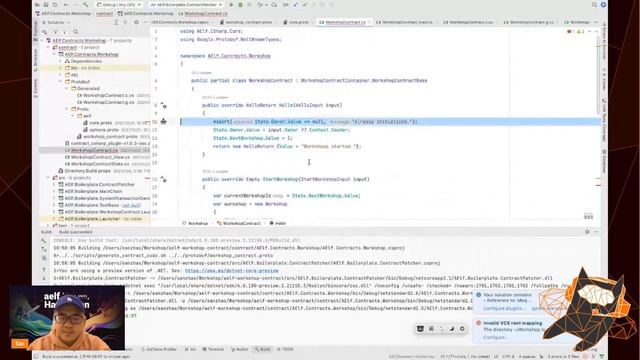The width and height of the screenshot is (640, 360).
Task: Switch to the WorkshopContract_View.cs editor tab
Action: pyautogui.click(x=407, y=22)
